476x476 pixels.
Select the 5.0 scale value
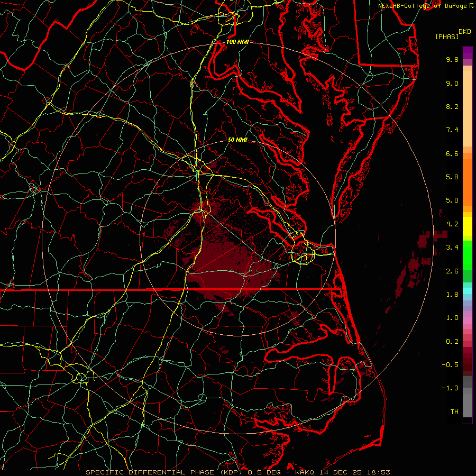pyautogui.click(x=452, y=200)
